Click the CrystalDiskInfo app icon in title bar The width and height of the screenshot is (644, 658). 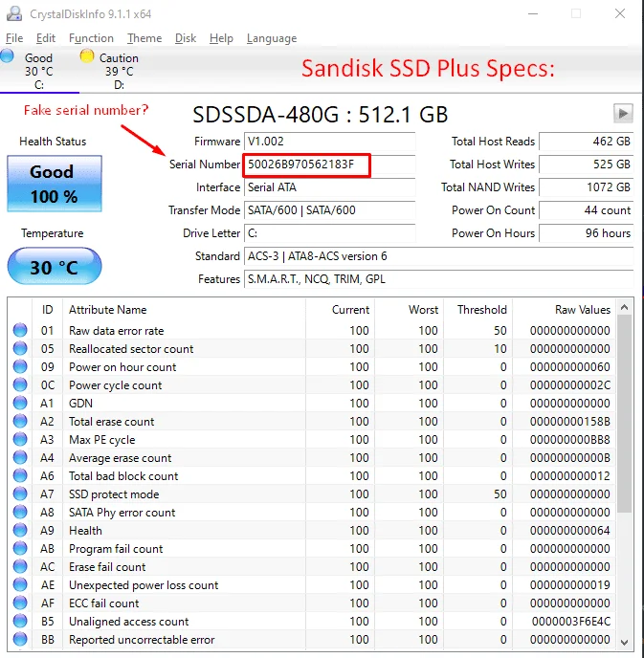[14, 13]
